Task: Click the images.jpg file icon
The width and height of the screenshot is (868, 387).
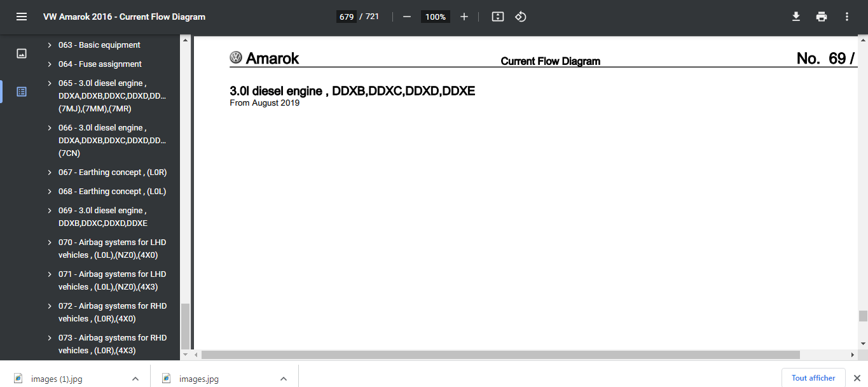Action: 167,378
